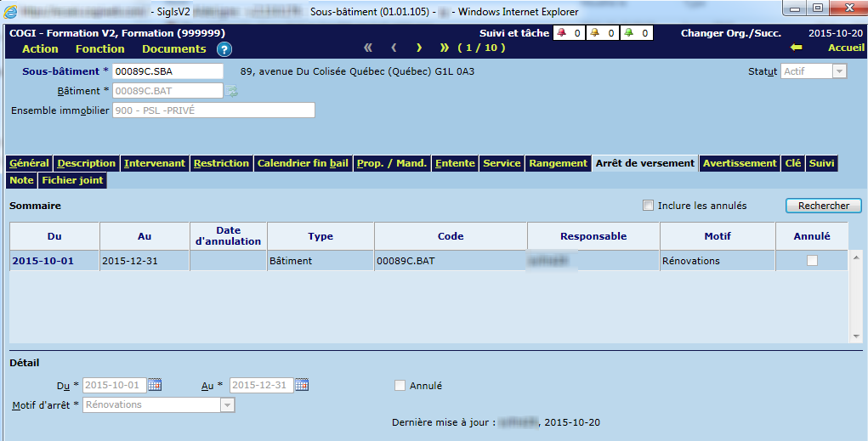Click the Accueil link
This screenshot has width=868, height=441.
point(845,48)
